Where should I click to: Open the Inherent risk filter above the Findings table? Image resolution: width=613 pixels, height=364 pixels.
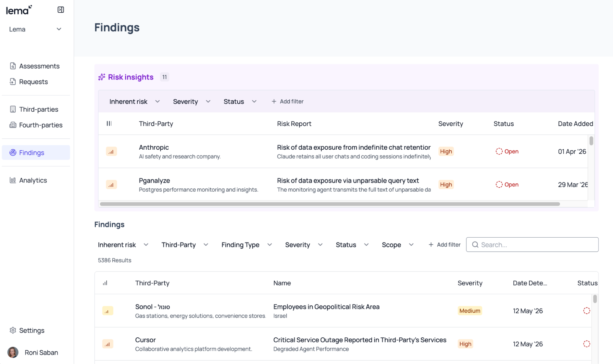(123, 245)
